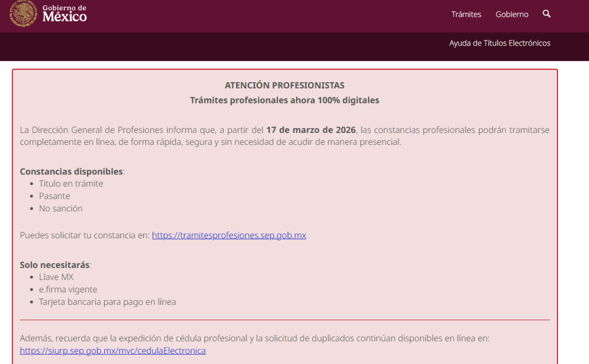The height and width of the screenshot is (364, 589).
Task: Select the 'No sanción' list entry
Action: click(x=61, y=208)
